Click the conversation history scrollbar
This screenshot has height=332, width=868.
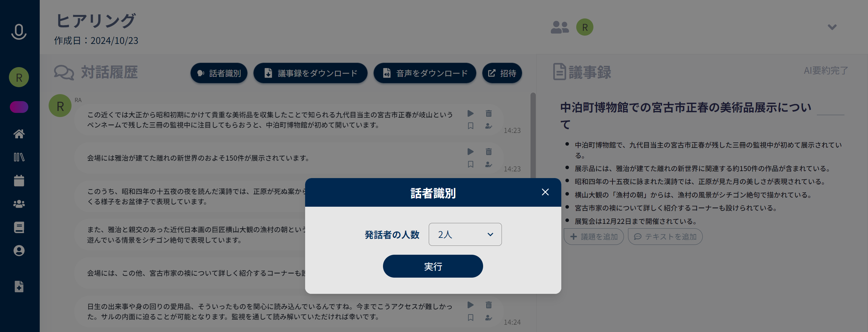coord(533,135)
